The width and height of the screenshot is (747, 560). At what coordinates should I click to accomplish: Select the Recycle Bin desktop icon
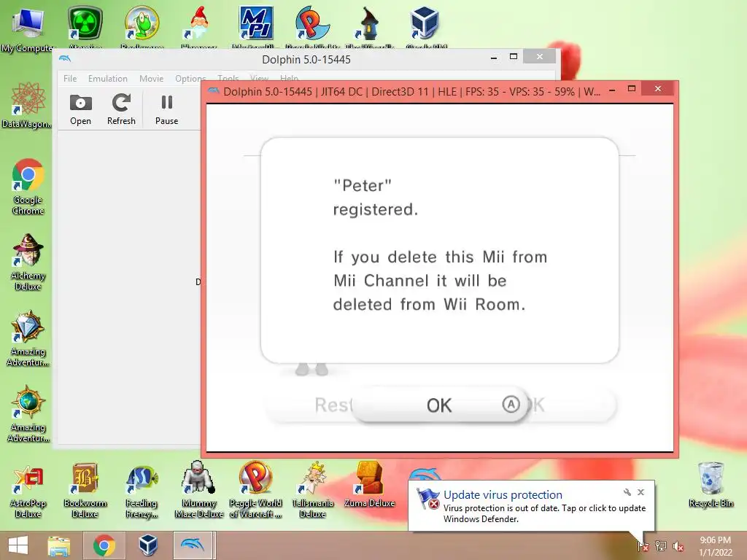(x=711, y=485)
